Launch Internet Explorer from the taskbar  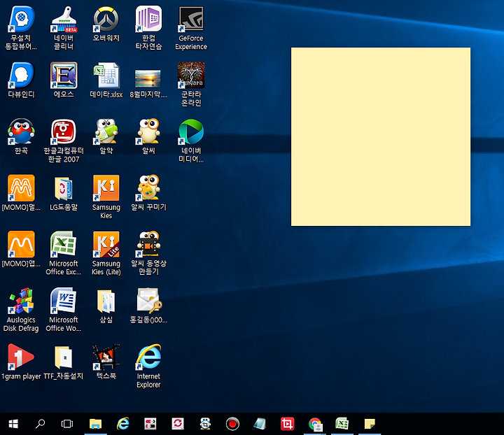coord(122,424)
